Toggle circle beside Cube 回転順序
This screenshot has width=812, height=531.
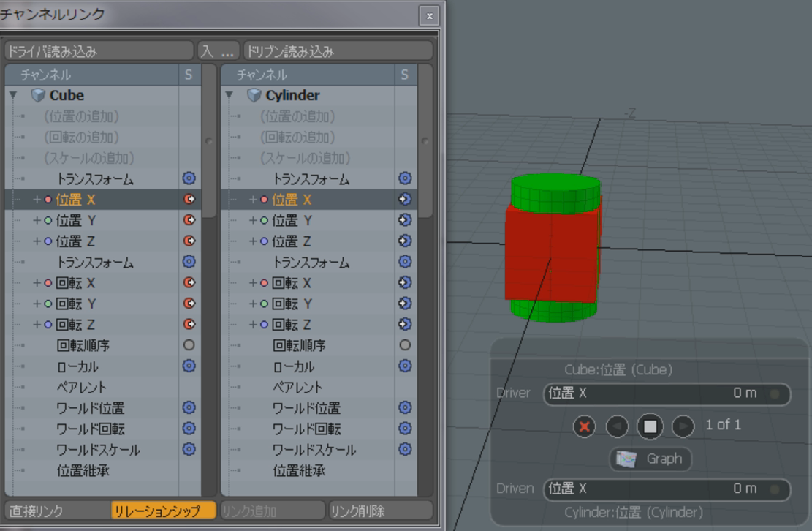click(x=189, y=345)
